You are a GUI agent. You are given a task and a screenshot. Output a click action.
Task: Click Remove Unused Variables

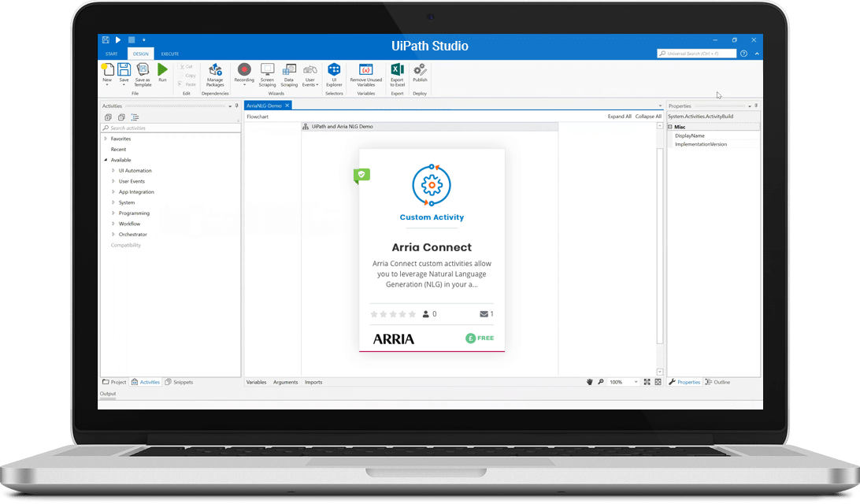[x=365, y=73]
